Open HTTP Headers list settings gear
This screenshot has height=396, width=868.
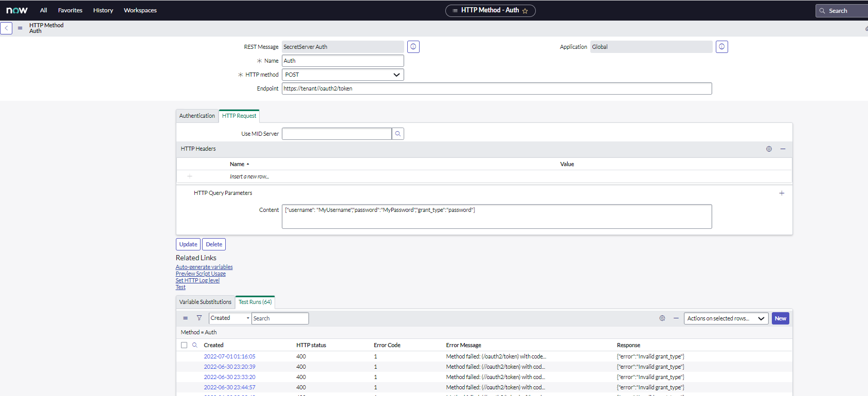tap(769, 149)
